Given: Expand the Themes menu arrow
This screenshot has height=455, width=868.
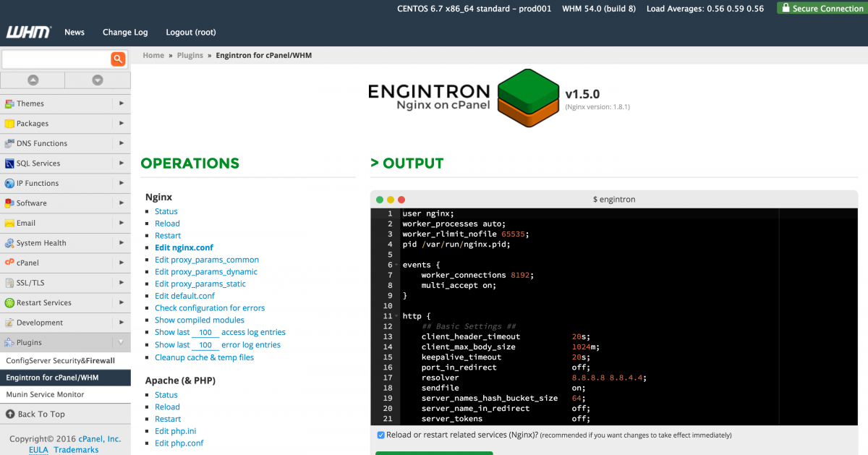Looking at the screenshot, I should tap(121, 103).
